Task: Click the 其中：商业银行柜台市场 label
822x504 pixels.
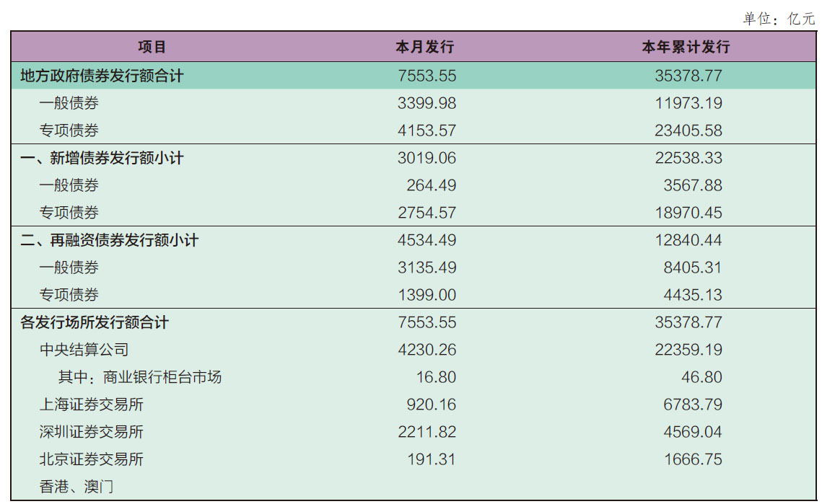Action: click(x=140, y=377)
